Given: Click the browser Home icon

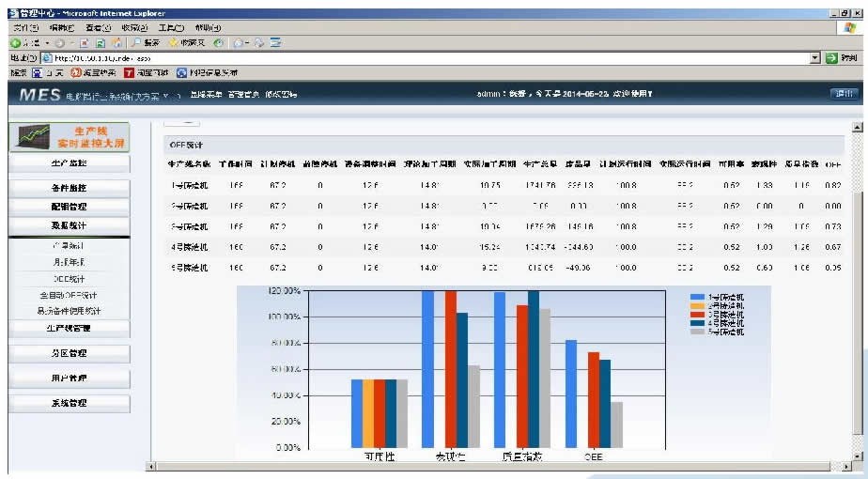Looking at the screenshot, I should point(116,43).
